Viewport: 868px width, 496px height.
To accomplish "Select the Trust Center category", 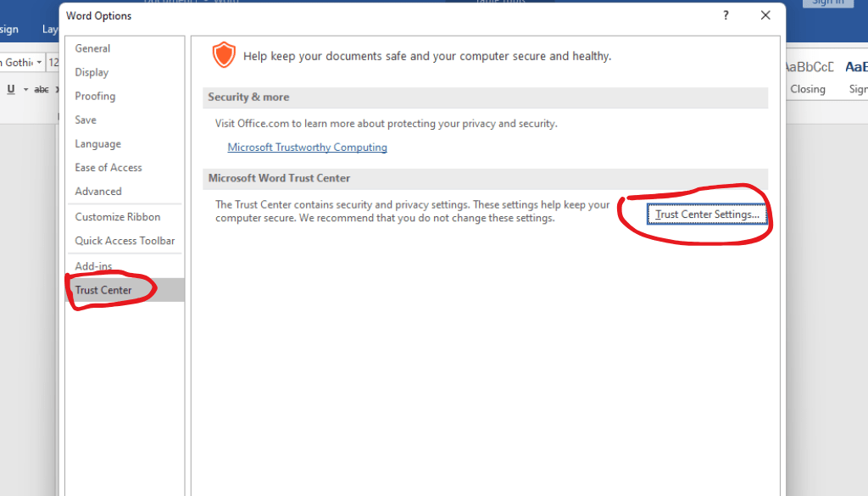I will click(125, 289).
